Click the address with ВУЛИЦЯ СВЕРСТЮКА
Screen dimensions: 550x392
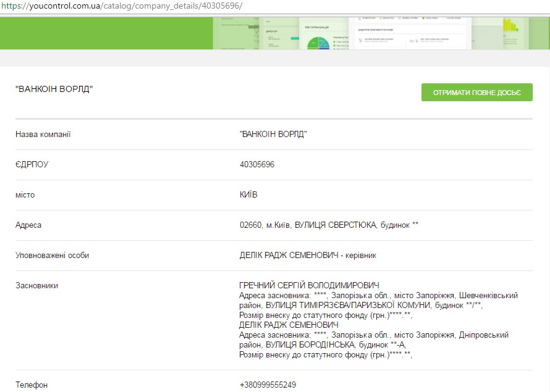coord(329,225)
